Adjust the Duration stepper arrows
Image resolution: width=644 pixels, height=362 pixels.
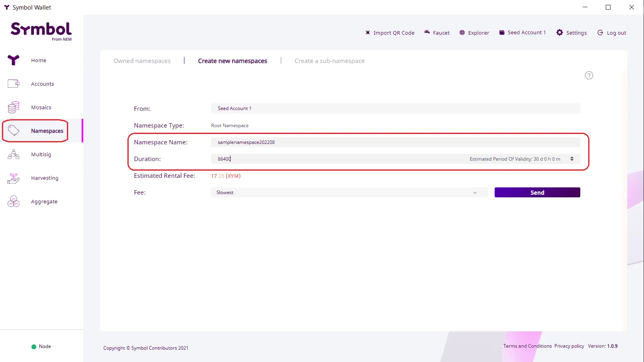(572, 159)
